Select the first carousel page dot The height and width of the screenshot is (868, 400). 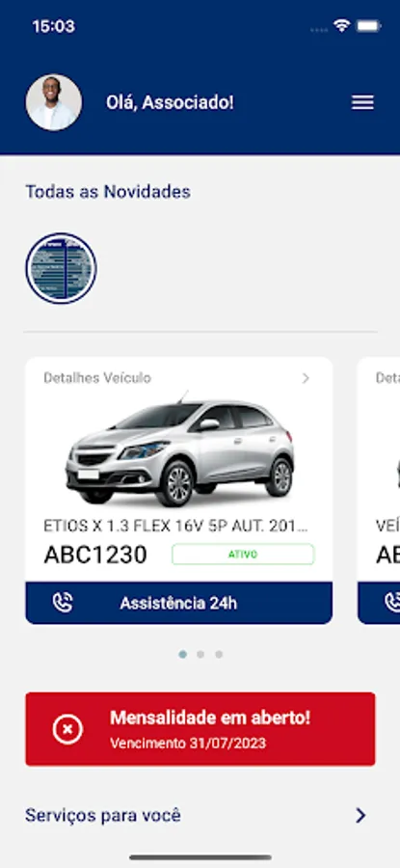pos(182,654)
